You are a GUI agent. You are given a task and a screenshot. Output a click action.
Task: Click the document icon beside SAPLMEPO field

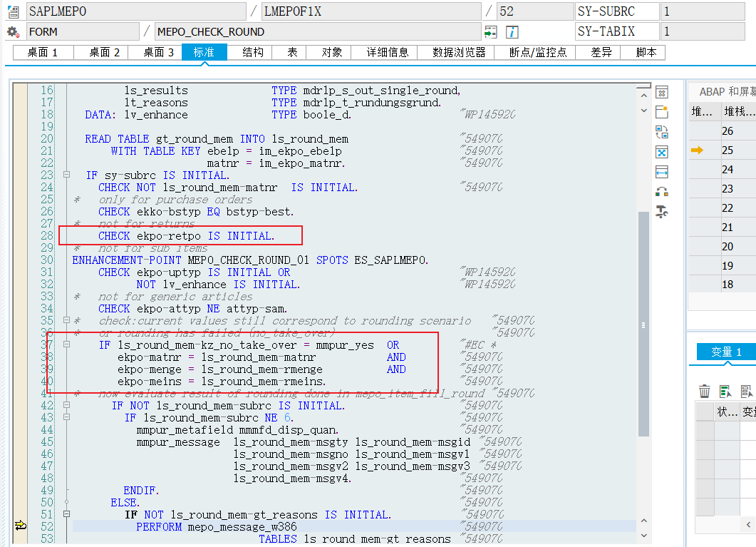[x=14, y=11]
